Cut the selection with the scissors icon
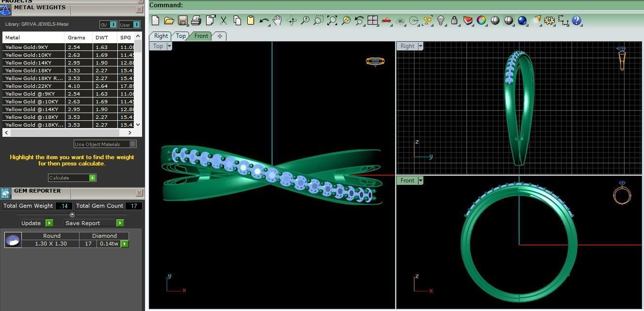The image size is (644, 311). 224,20
